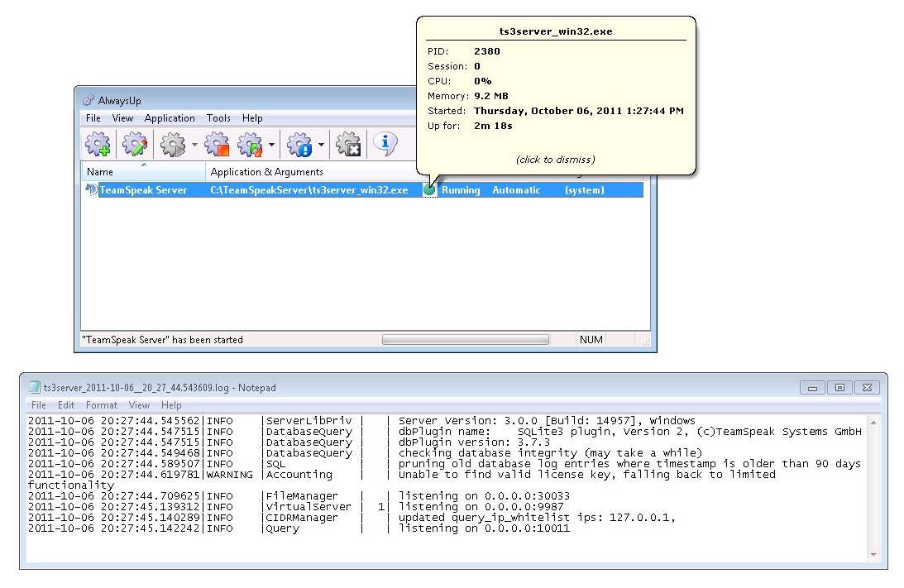The image size is (904, 588).
Task: Maximize the Notepad window
Action: pyautogui.click(x=839, y=387)
